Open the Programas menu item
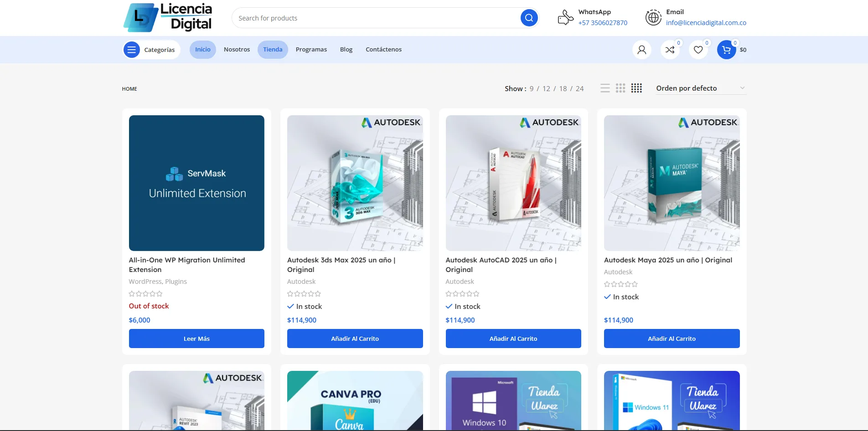 311,50
